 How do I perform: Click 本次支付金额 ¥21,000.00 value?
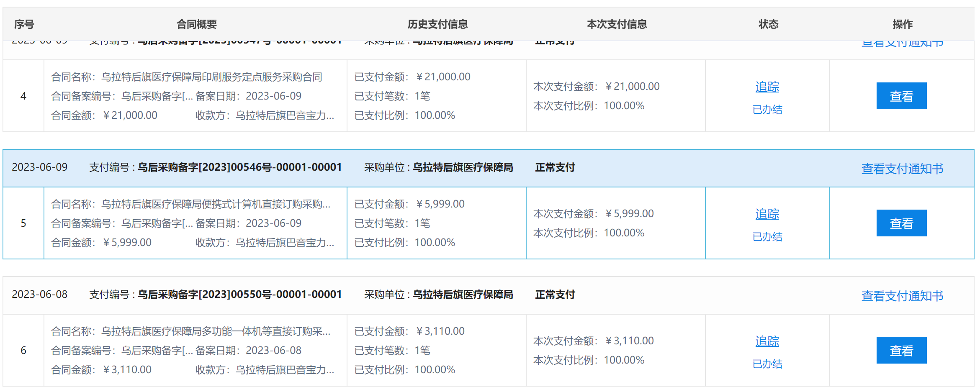point(632,86)
